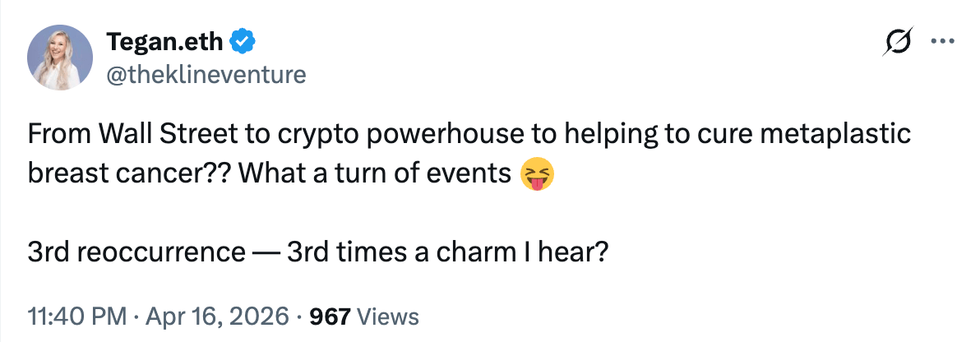
Task: Open Tegan.eth's profile picture
Action: (x=60, y=58)
